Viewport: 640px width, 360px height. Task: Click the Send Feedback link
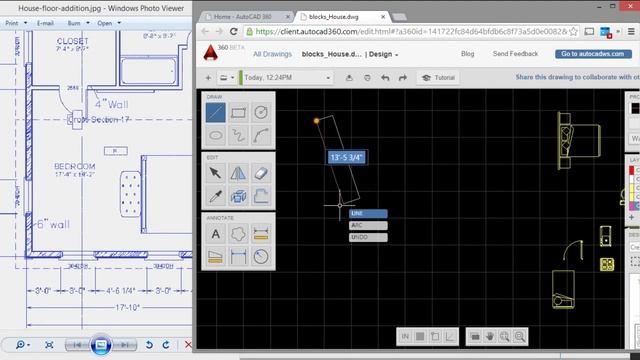tap(515, 54)
